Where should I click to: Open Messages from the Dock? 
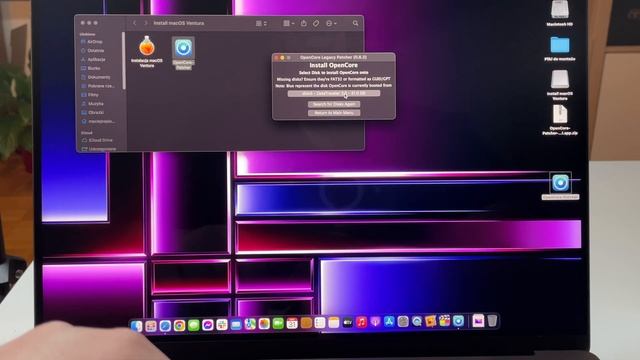(193, 325)
